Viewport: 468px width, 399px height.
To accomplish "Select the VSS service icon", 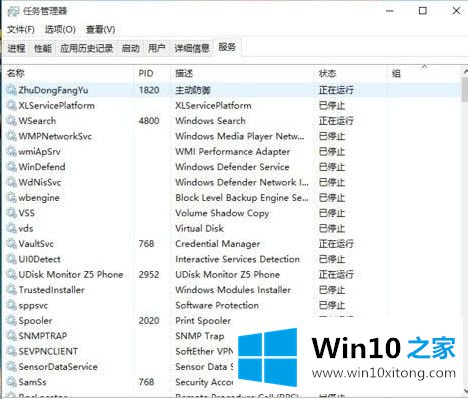I will [11, 213].
